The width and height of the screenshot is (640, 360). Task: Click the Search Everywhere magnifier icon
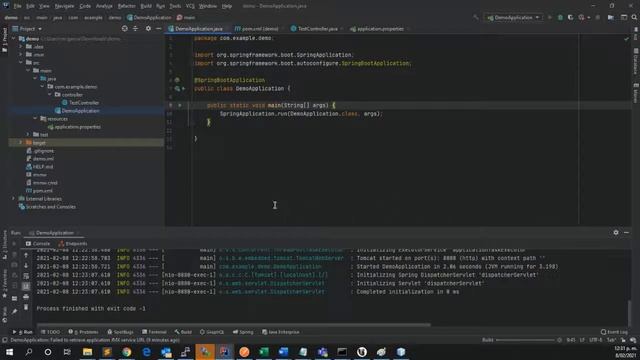634,18
